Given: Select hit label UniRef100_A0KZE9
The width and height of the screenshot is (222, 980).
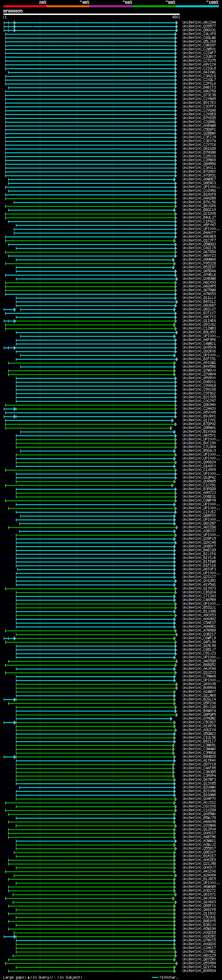Looking at the screenshot, I should click(199, 860).
